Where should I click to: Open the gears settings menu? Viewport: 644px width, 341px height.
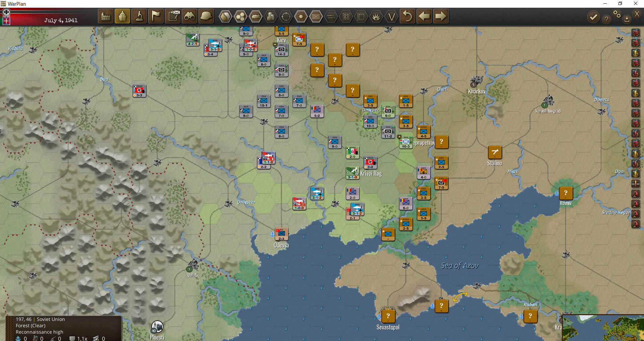616,14
